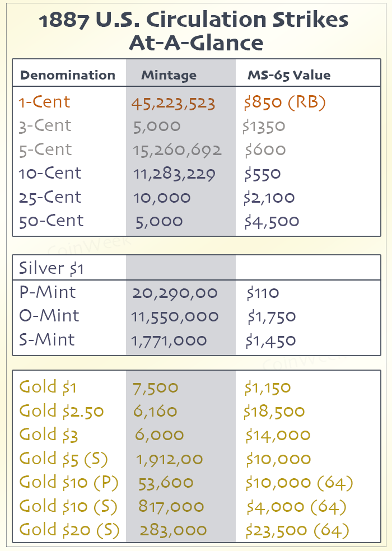Click the S-Mint value $1,450
392x551 pixels.
point(271,340)
